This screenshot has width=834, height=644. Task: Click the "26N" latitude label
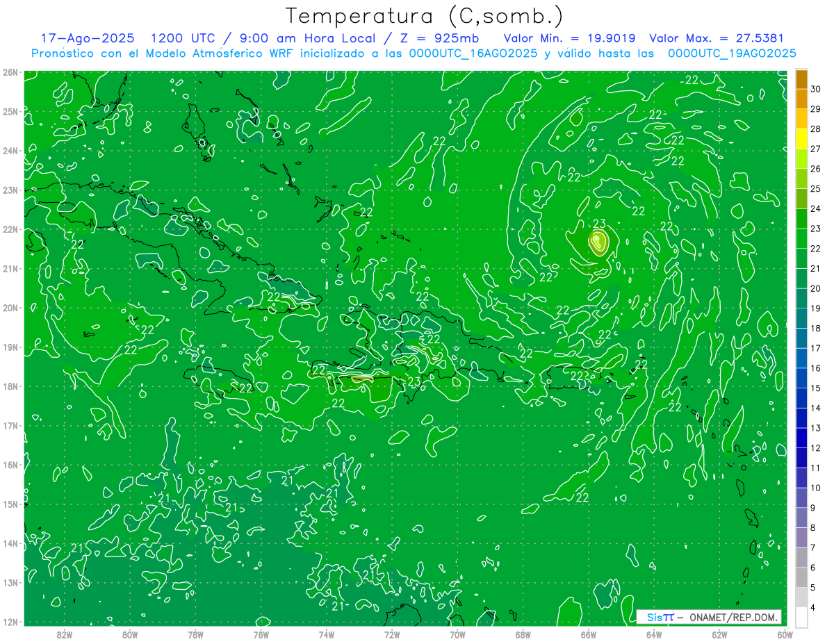[10, 72]
